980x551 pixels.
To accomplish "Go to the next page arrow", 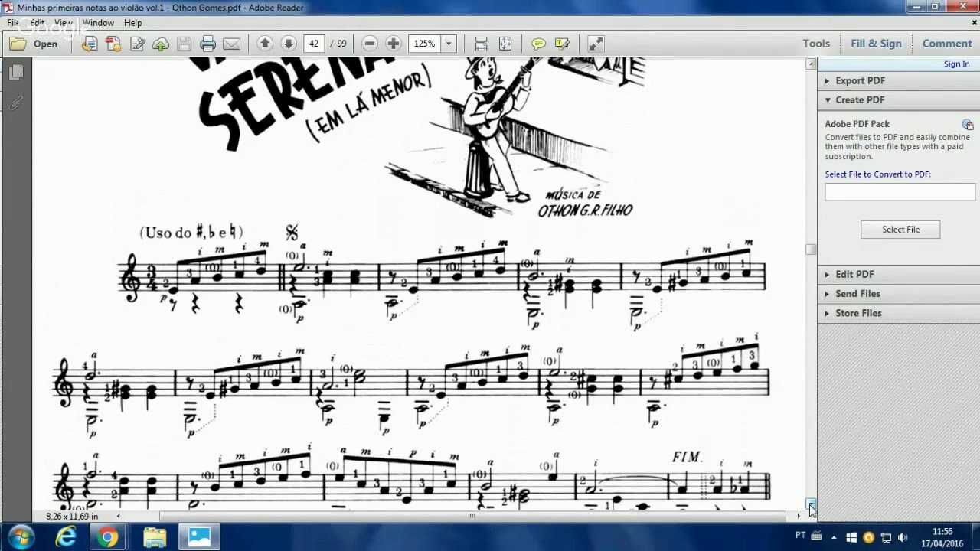I will coord(289,44).
